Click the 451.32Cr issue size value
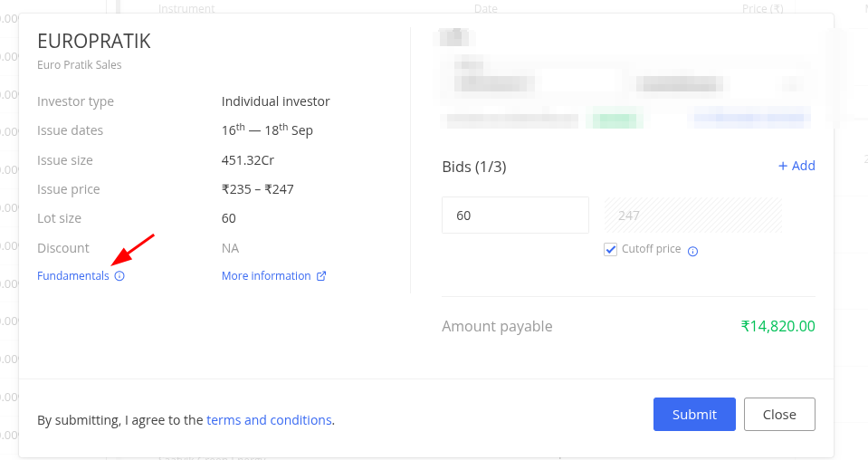 (248, 160)
